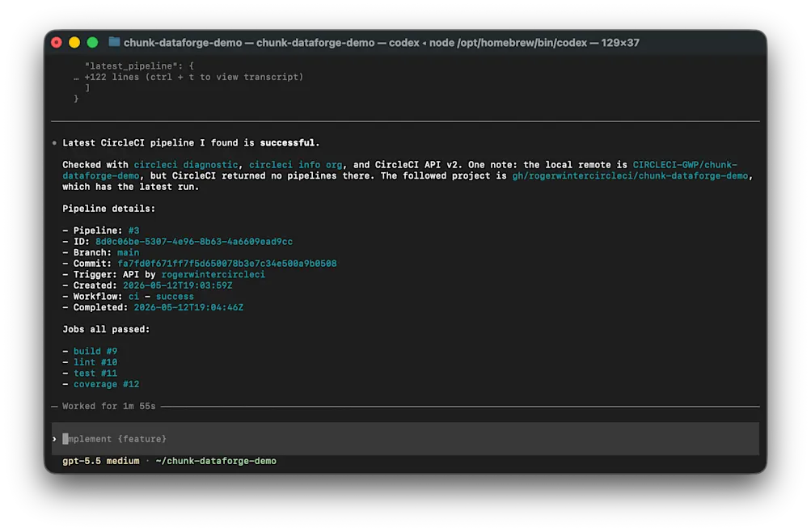Click the '>' prompt chevron in the input box
This screenshot has height=532, width=811.
(54, 439)
